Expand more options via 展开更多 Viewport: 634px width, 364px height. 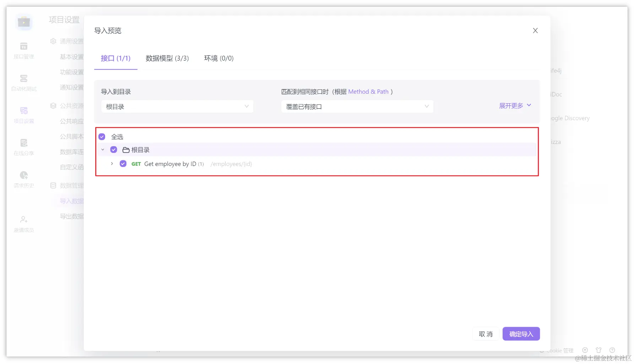[514, 105]
